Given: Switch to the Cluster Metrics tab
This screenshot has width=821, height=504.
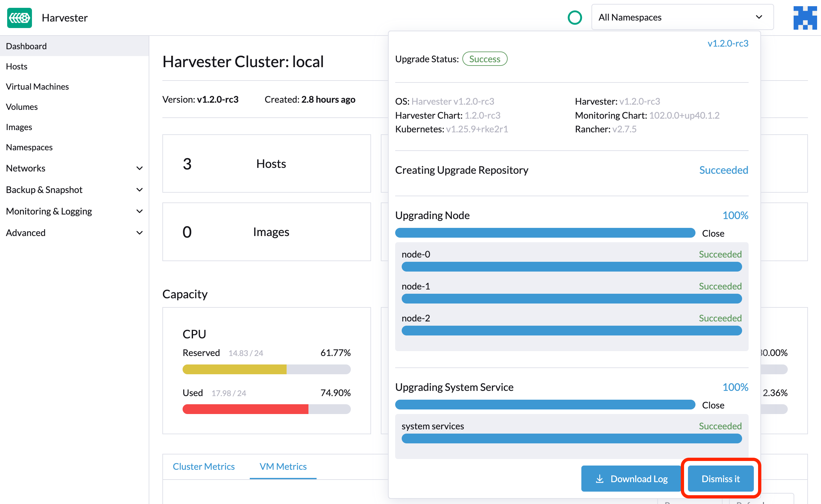Looking at the screenshot, I should click(x=204, y=466).
